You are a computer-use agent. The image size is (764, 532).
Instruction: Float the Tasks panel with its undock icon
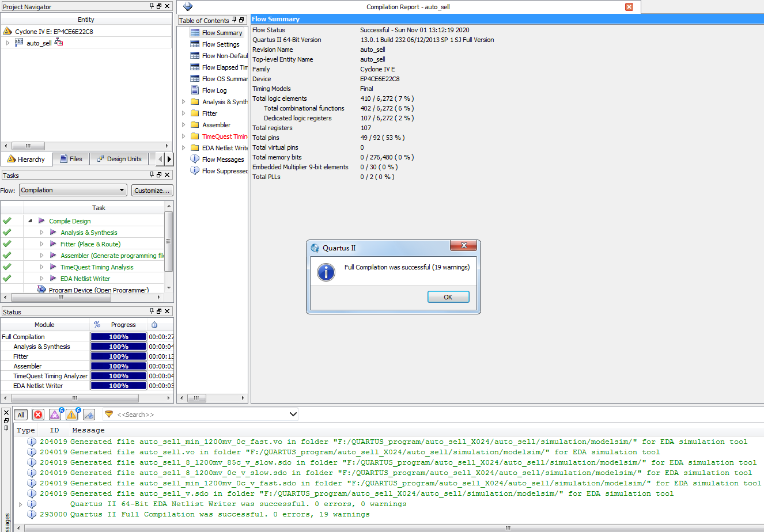(160, 174)
